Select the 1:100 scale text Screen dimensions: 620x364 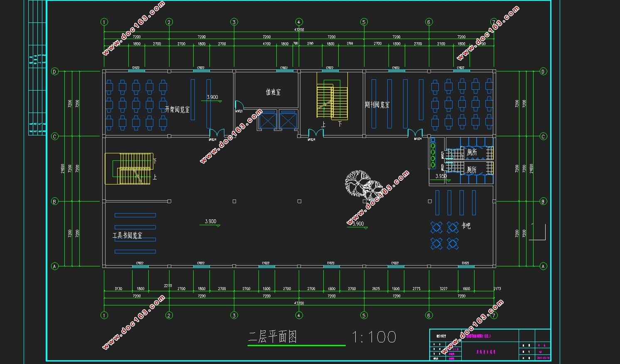pos(374,337)
